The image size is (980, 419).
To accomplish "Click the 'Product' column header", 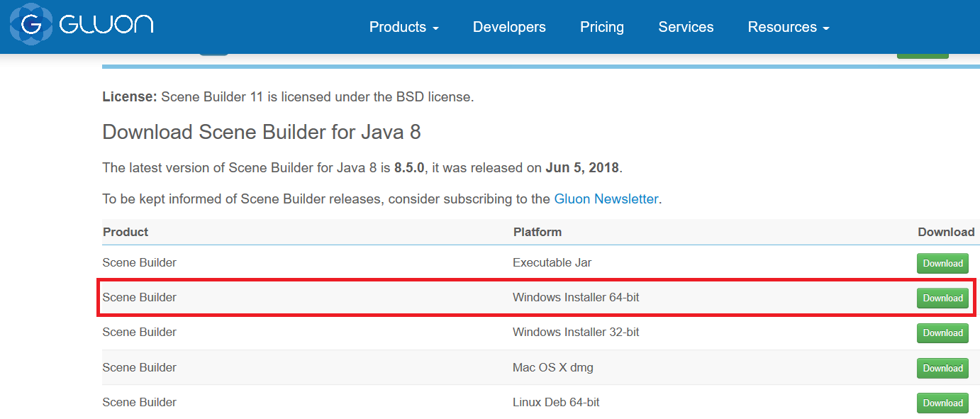I will [126, 232].
